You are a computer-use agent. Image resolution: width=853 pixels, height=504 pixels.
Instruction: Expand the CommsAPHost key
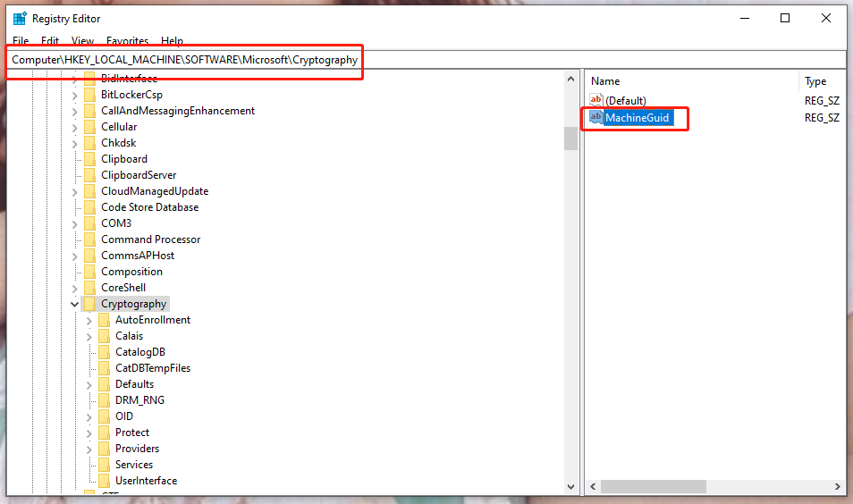(74, 256)
